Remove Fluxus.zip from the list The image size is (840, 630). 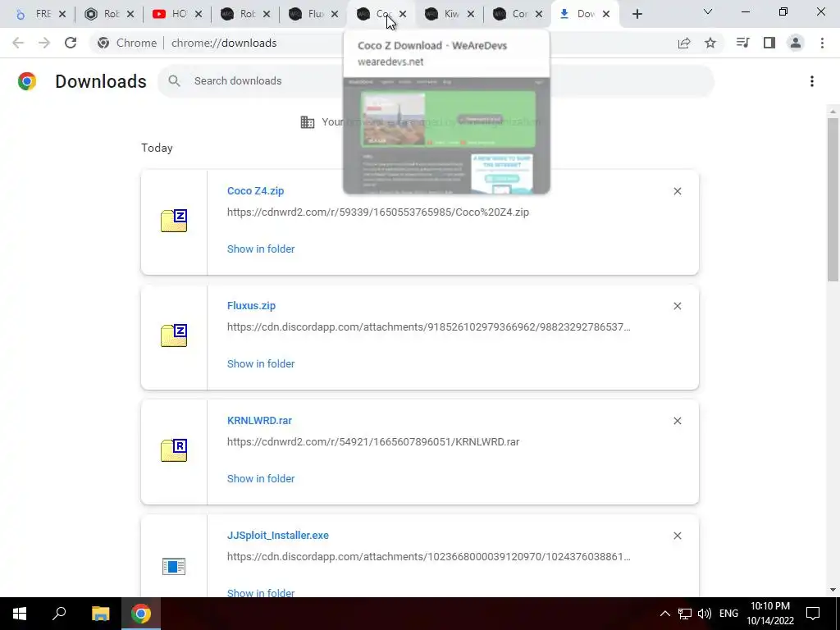[x=677, y=306]
